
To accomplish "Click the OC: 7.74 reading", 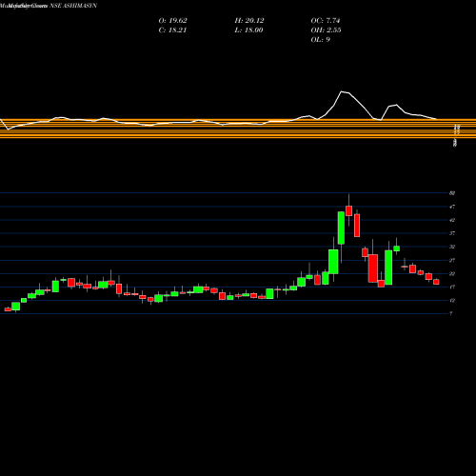I will 326,21.
